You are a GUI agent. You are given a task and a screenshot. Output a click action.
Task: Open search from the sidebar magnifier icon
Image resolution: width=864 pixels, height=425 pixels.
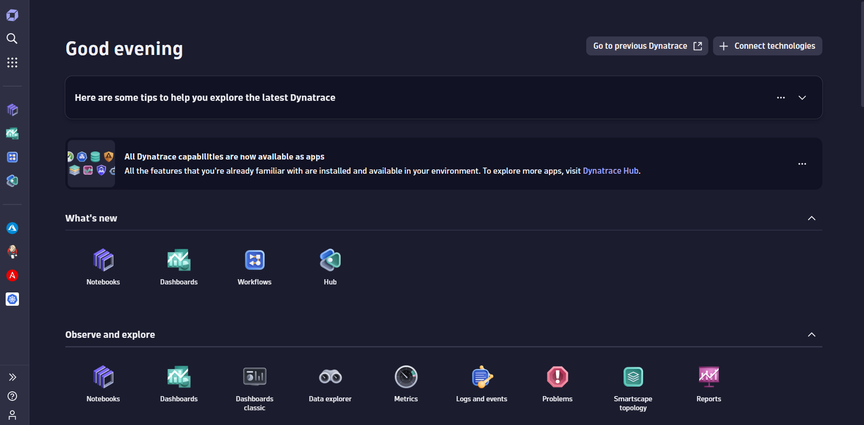click(12, 39)
